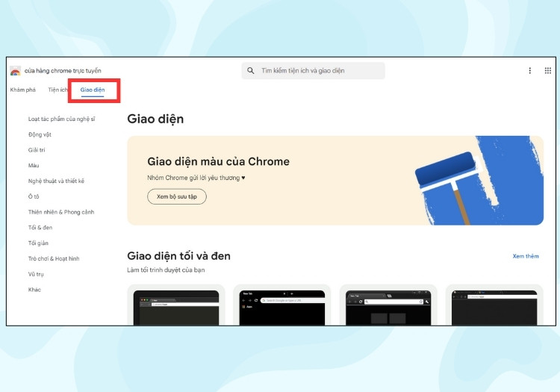Screen dimensions: 560x392
Task: Switch to the Khám phá tab
Action: (x=23, y=90)
